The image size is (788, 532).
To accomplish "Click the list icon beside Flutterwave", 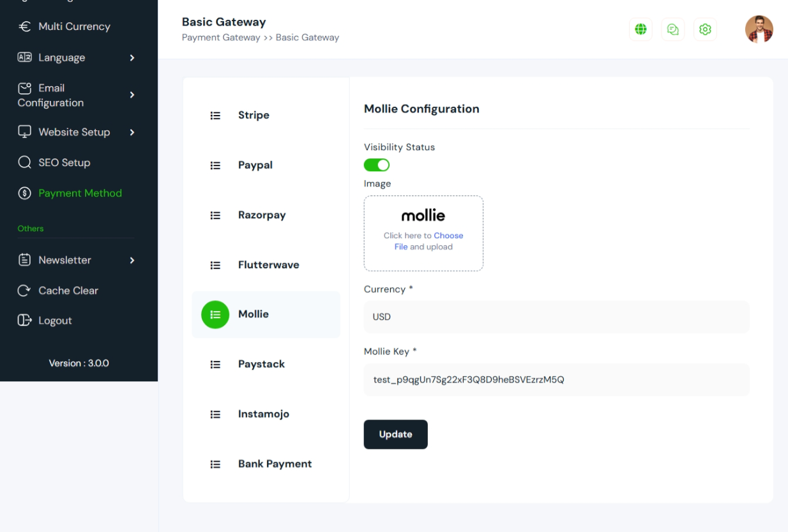I will click(x=215, y=265).
